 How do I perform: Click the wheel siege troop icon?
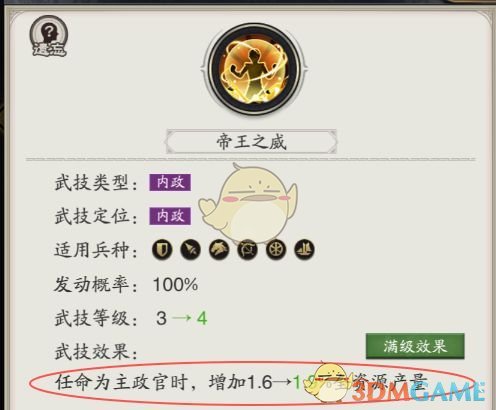[x=276, y=250]
